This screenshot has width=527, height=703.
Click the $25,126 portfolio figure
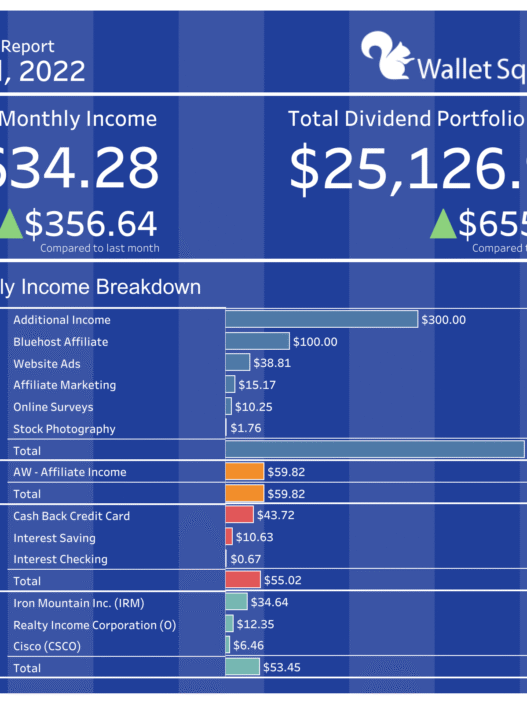[x=408, y=168]
